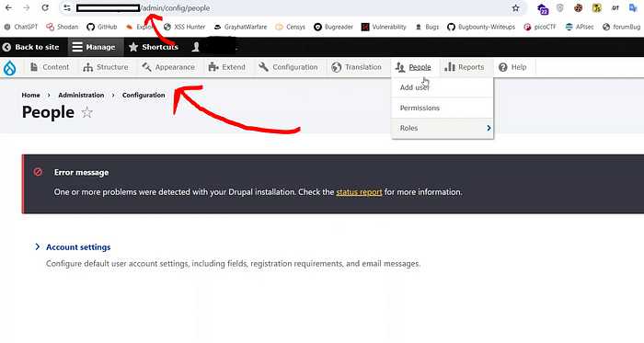644x343 pixels.
Task: Reload the page with refresh icon
Action: (45, 7)
